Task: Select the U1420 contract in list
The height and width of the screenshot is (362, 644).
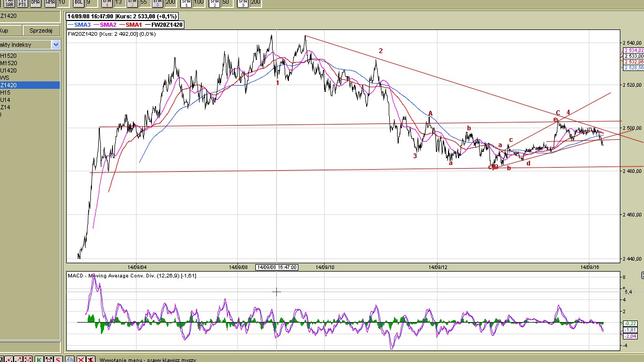Action: pyautogui.click(x=8, y=70)
